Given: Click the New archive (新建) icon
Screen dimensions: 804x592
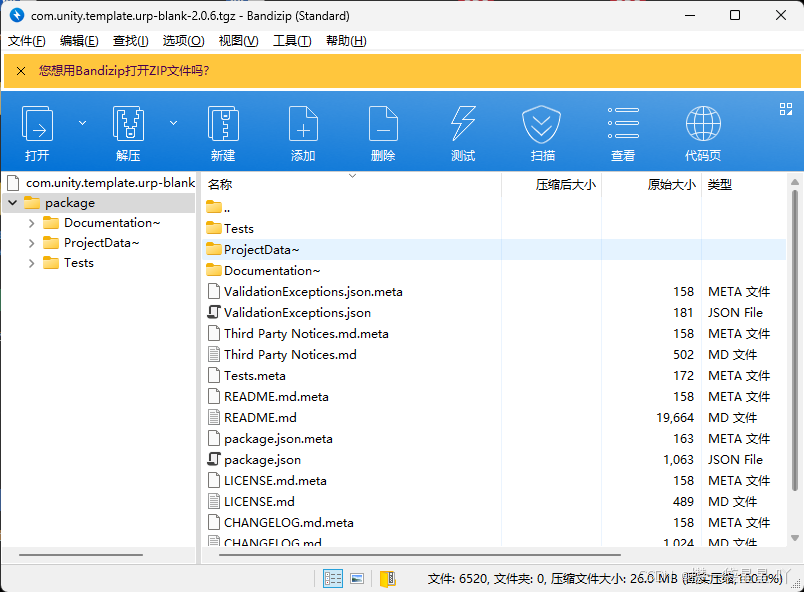Looking at the screenshot, I should [223, 124].
